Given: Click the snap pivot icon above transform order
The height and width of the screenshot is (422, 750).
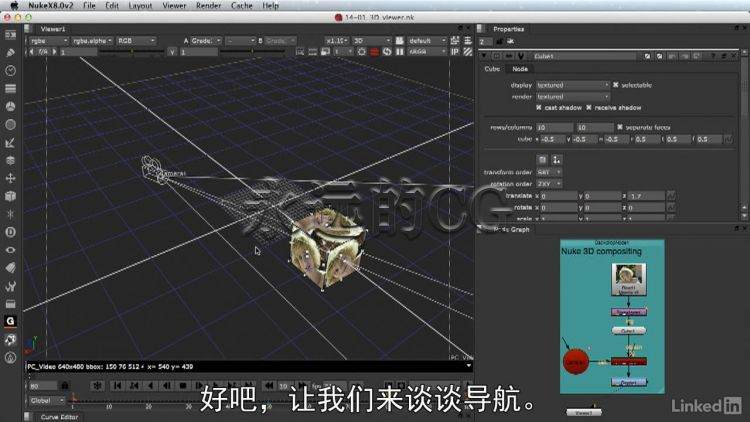Looking at the screenshot, I should click(556, 159).
